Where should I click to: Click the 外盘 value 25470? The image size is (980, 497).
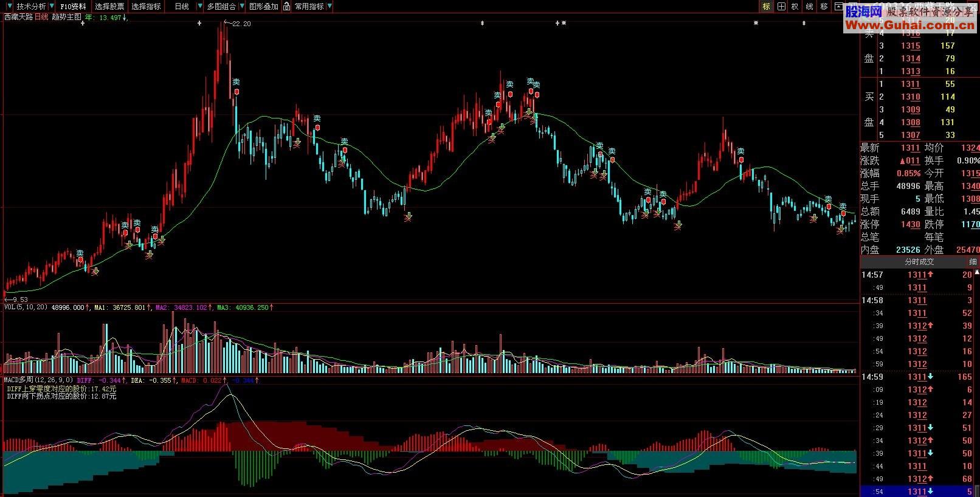click(x=968, y=250)
